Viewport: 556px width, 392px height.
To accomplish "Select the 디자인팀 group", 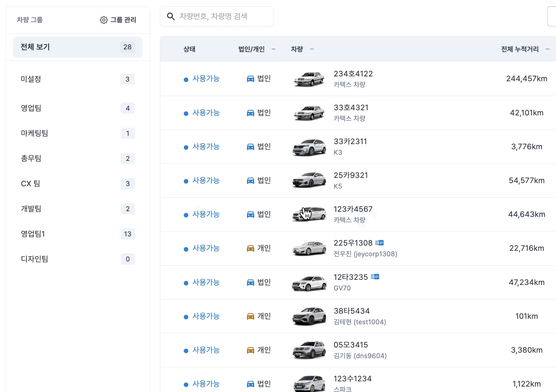I will [x=78, y=259].
